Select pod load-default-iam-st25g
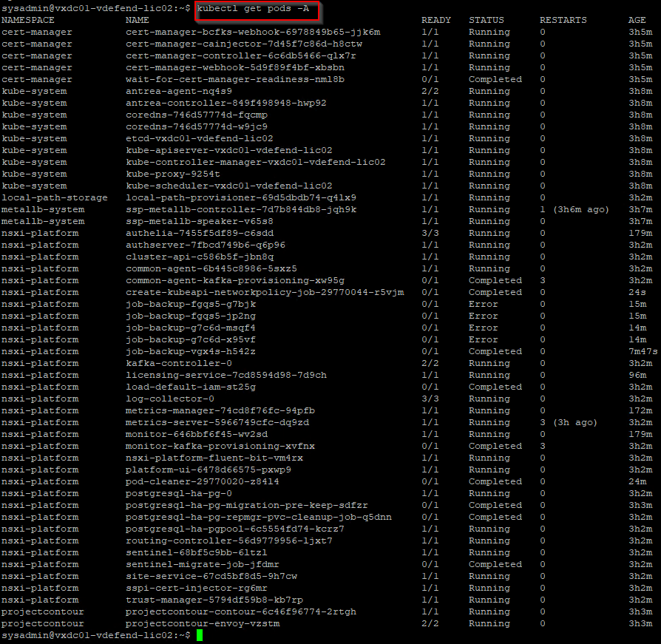The width and height of the screenshot is (661, 644). tap(191, 387)
